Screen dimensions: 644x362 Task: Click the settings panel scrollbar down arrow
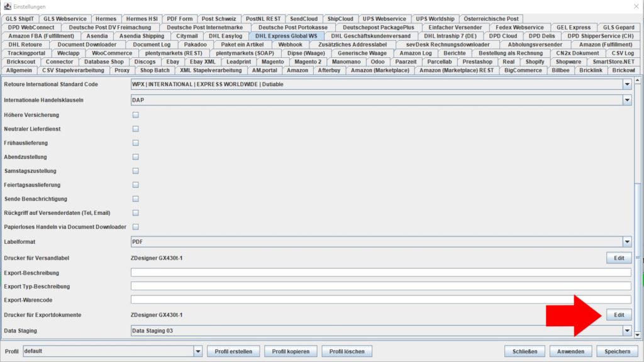click(x=638, y=335)
